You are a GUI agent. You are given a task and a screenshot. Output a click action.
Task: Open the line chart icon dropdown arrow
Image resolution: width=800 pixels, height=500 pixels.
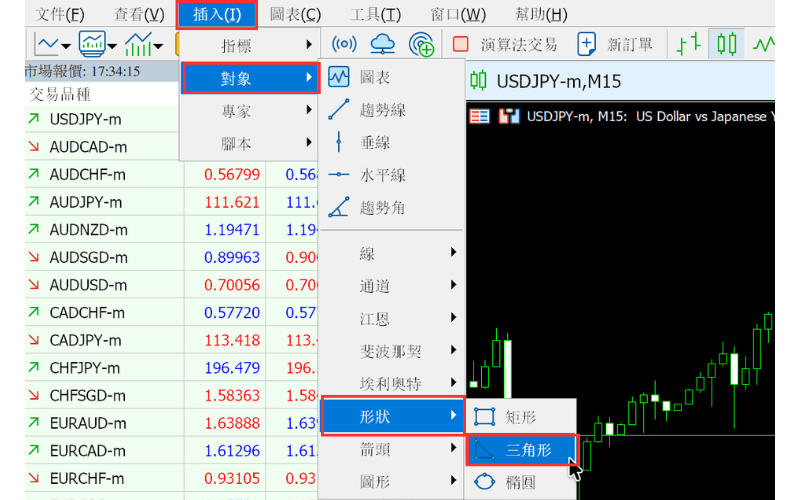(66, 46)
